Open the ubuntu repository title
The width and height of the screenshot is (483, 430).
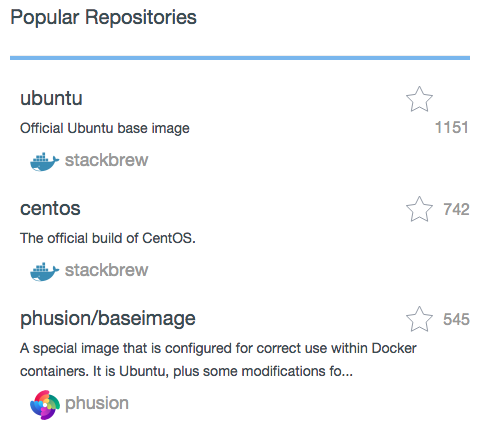click(51, 98)
